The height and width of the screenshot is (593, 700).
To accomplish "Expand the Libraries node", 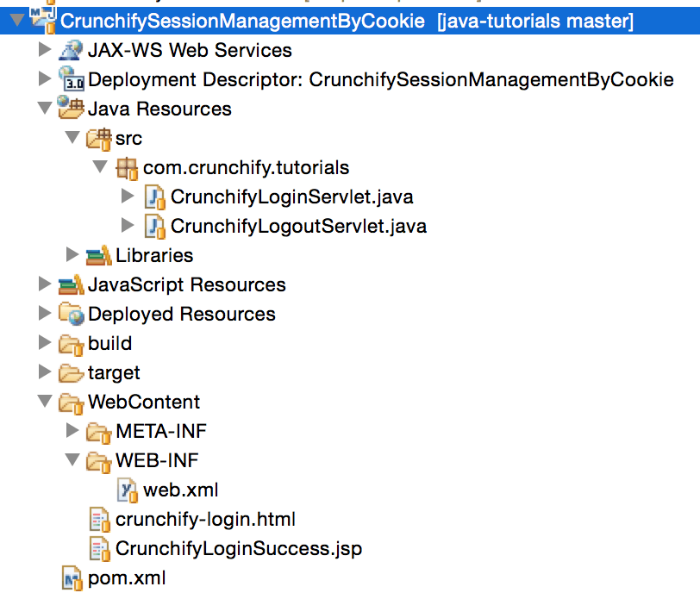I will click(72, 255).
